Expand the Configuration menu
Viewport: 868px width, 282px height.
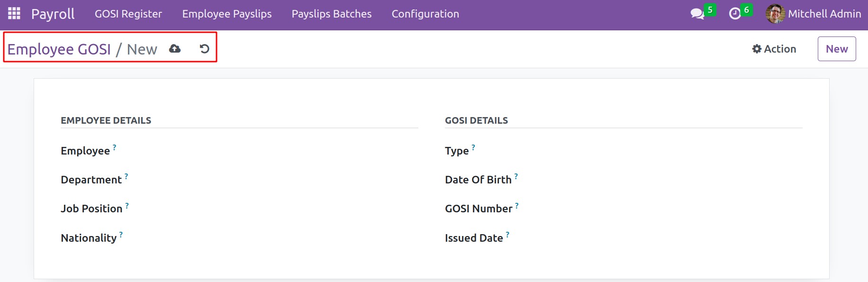425,14
